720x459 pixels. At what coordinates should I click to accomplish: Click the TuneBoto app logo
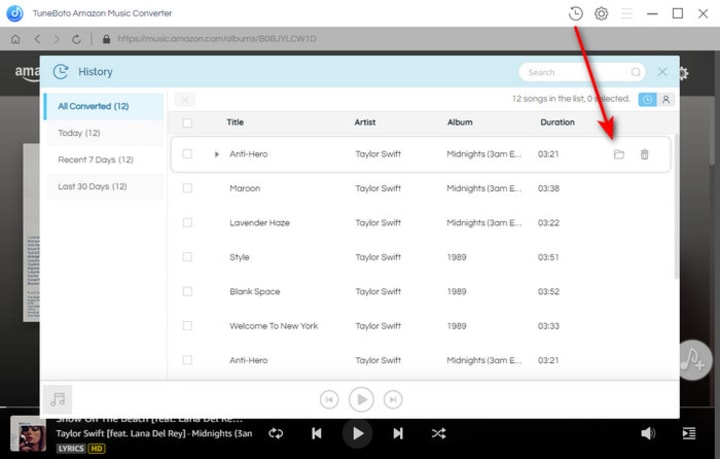(x=15, y=13)
